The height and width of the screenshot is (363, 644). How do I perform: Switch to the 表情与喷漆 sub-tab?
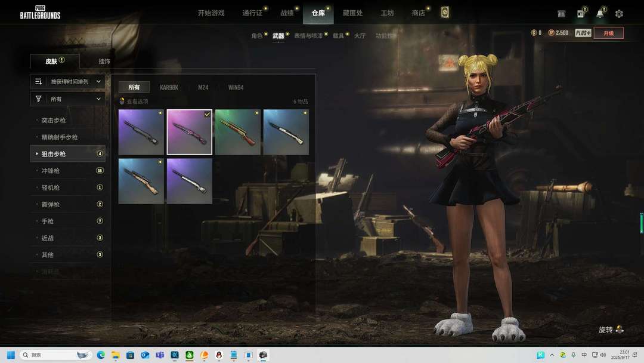308,36
